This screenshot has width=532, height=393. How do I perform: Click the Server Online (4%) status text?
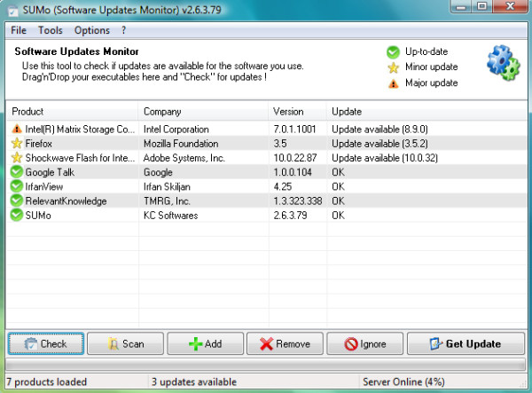[403, 381]
